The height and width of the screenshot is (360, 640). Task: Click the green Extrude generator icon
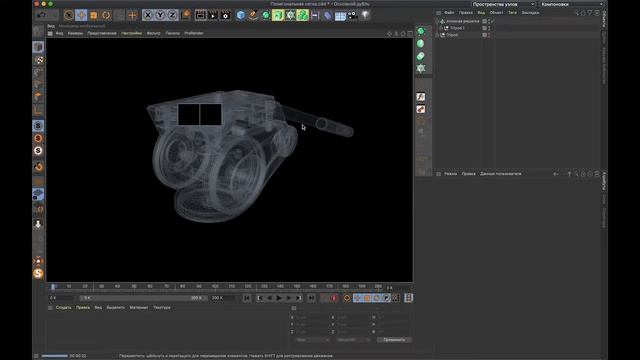pyautogui.click(x=278, y=16)
